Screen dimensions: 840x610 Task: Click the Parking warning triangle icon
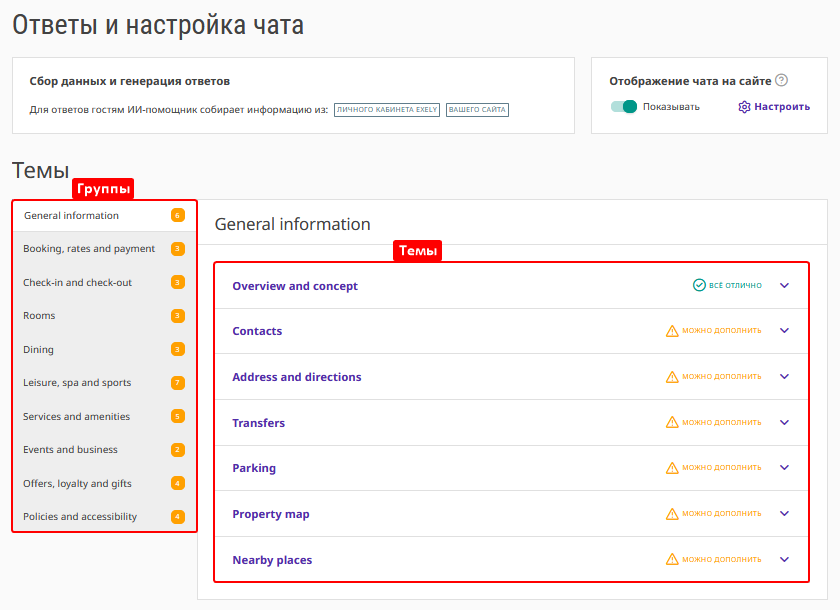coord(672,468)
